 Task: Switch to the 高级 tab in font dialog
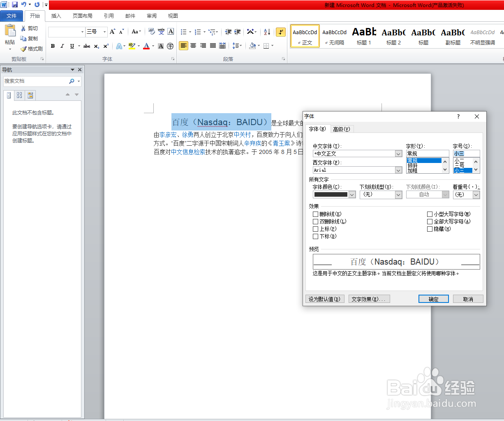pos(342,129)
